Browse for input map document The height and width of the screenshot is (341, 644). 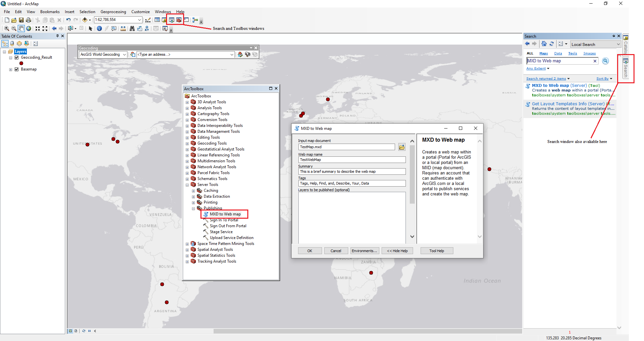402,147
